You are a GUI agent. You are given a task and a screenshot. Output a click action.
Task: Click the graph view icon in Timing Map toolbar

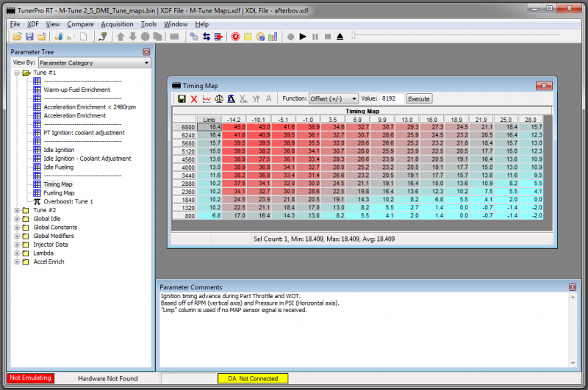pyautogui.click(x=207, y=98)
